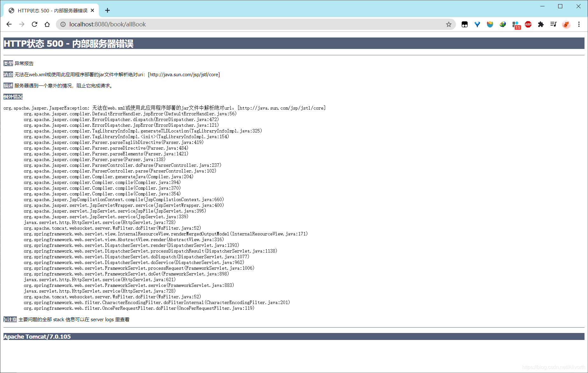This screenshot has width=588, height=373.
Task: Open the extension with badge 11
Action: click(516, 25)
